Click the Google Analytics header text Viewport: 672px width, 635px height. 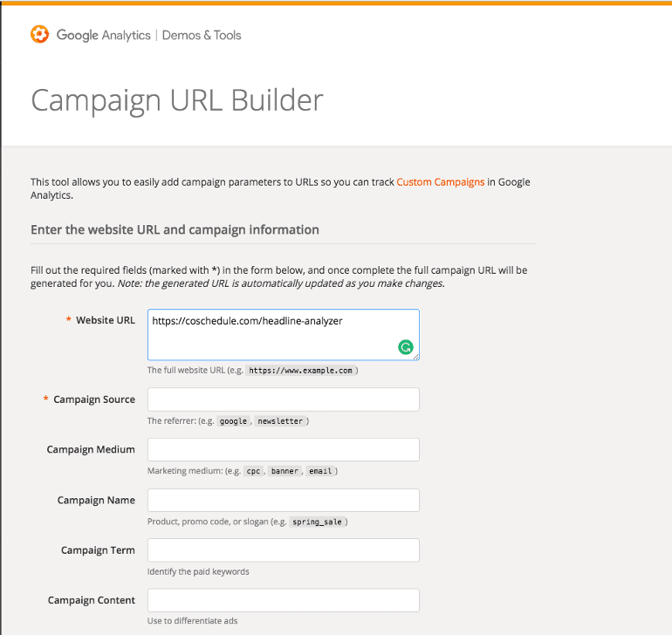(103, 35)
